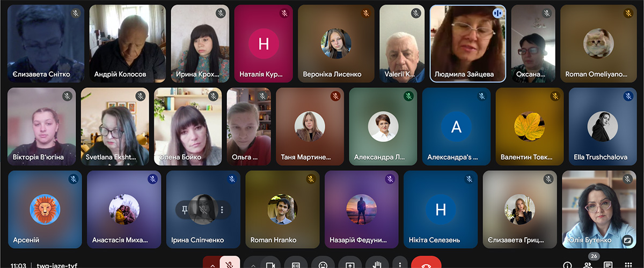Select Олена Бойко video tile
This screenshot has height=268, width=644.
click(188, 126)
